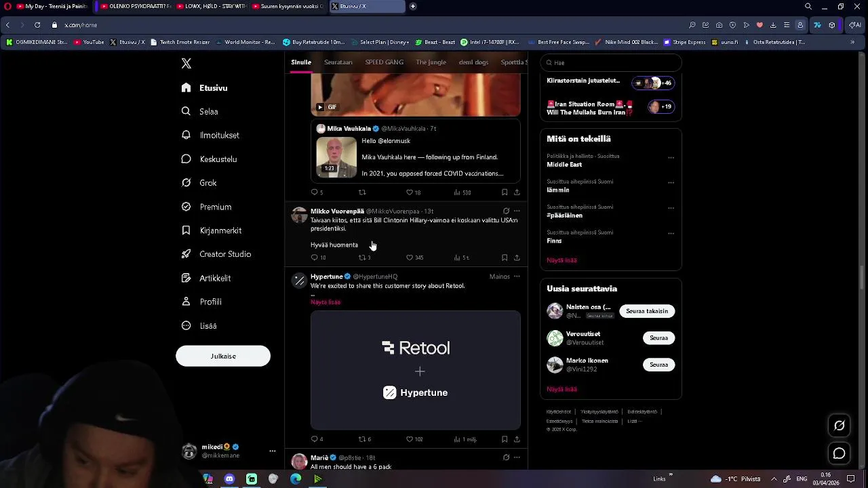Open more options on Mikko Vuorenpää post
Viewport: 868px width, 488px height.
coord(517,211)
